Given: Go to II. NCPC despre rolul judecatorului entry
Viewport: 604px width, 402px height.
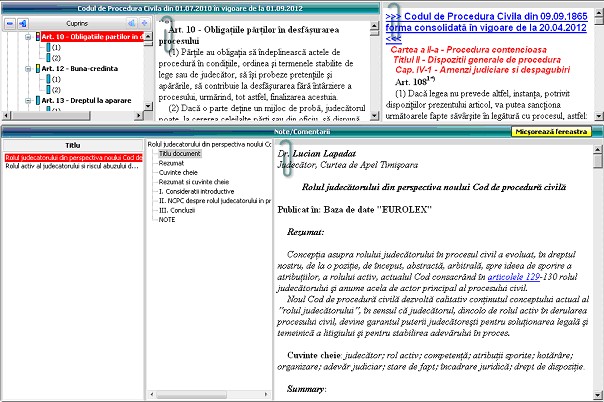Looking at the screenshot, I should pyautogui.click(x=215, y=201).
